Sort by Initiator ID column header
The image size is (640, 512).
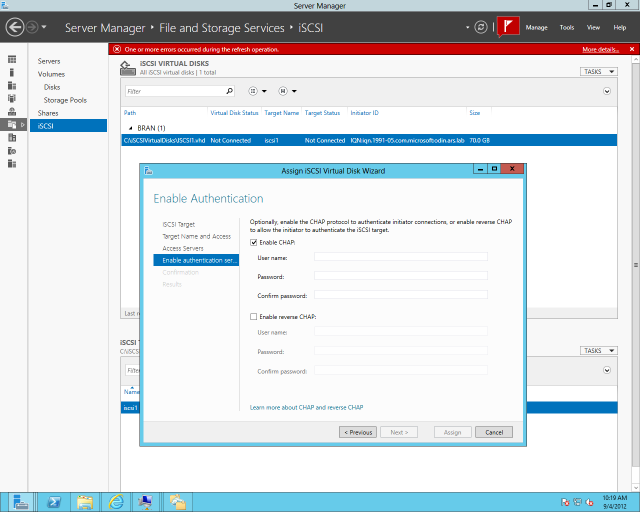(364, 113)
